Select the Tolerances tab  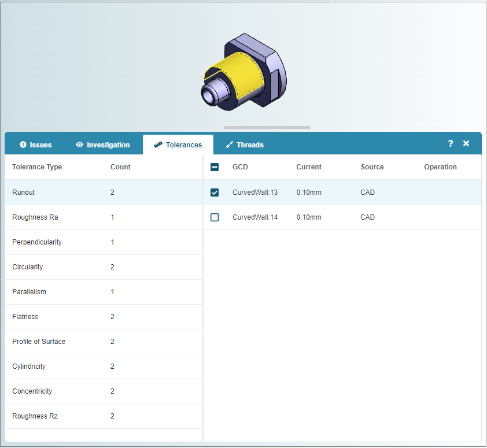click(178, 145)
